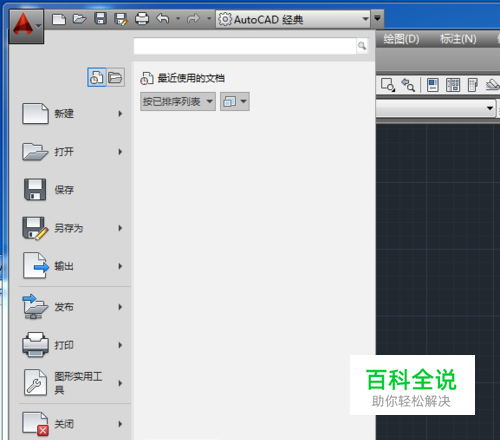Viewport: 500px width, 440px height.
Task: Click the search magnifier icon
Action: tap(362, 46)
